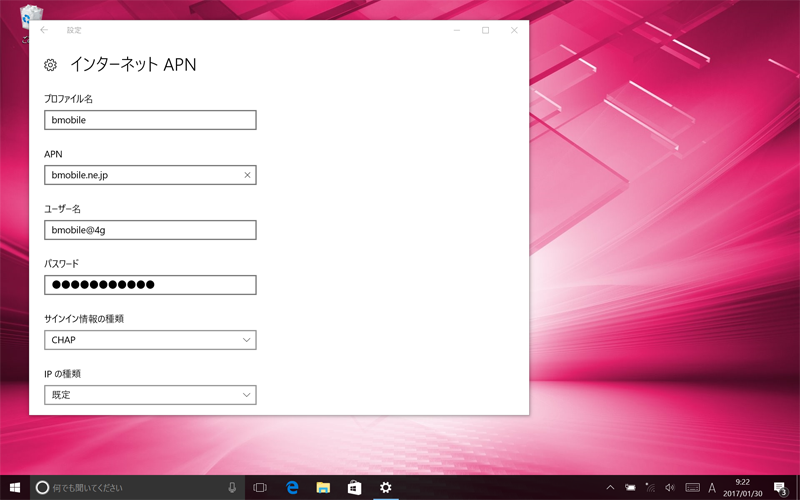Screen dimensions: 800x500
Task: Close the Settings window
Action: (514, 30)
